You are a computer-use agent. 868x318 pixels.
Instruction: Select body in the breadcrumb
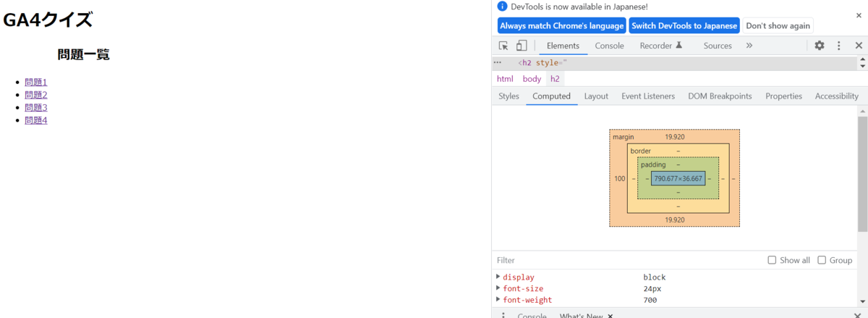tap(532, 79)
